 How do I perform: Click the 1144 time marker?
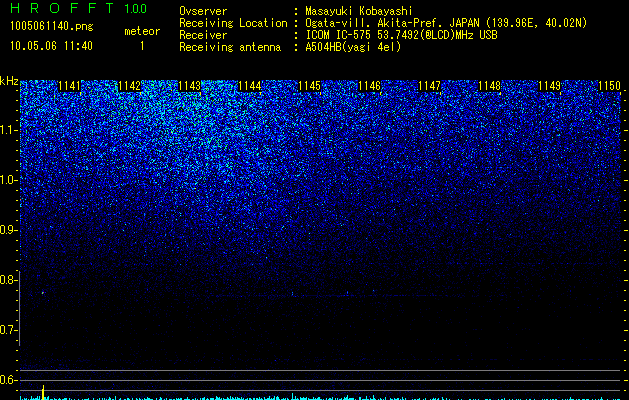coord(250,86)
